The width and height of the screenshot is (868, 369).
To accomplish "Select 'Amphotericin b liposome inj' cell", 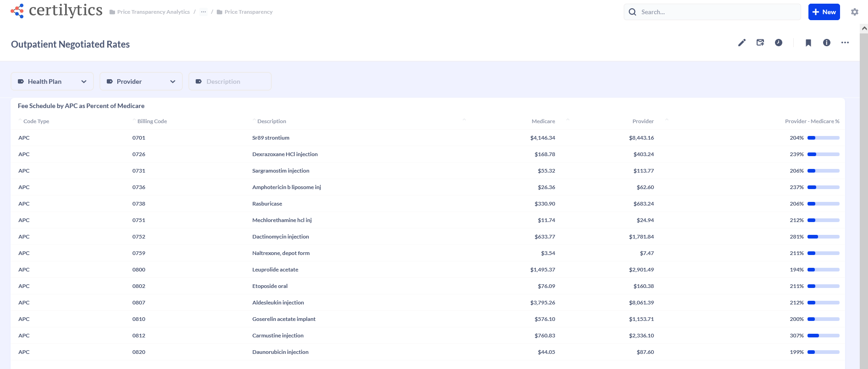I will click(x=287, y=187).
